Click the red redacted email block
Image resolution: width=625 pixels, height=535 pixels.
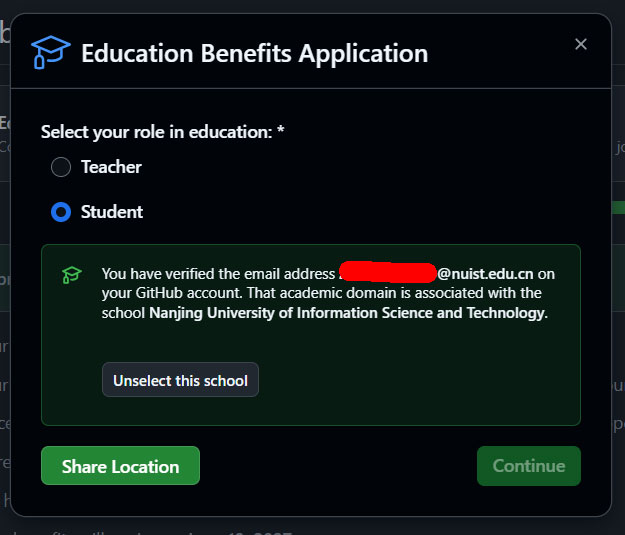coord(388,272)
